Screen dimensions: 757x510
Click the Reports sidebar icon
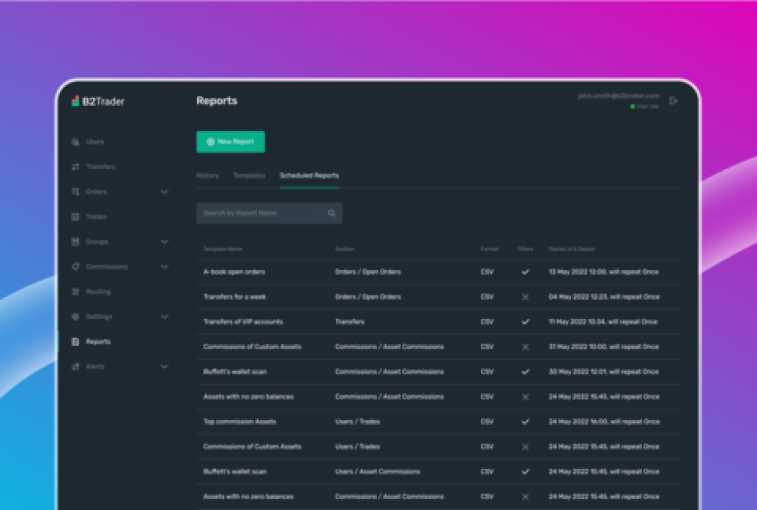[75, 342]
